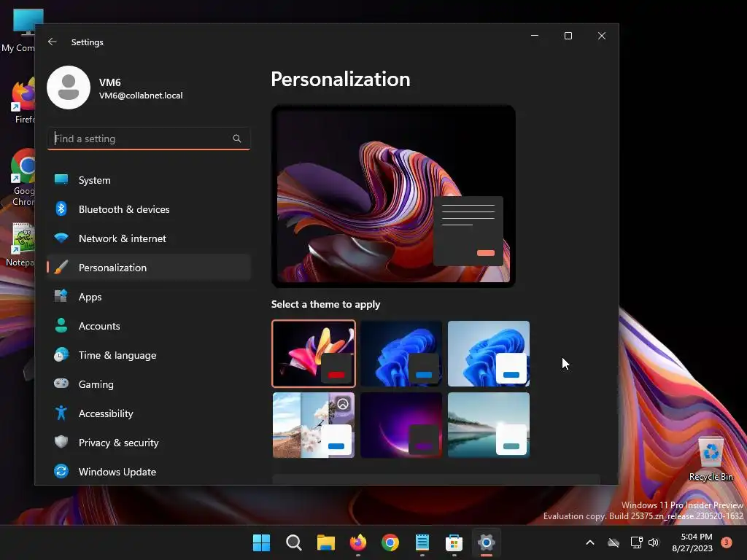
Task: Select the Notepad++ desktop shortcut
Action: pyautogui.click(x=20, y=244)
